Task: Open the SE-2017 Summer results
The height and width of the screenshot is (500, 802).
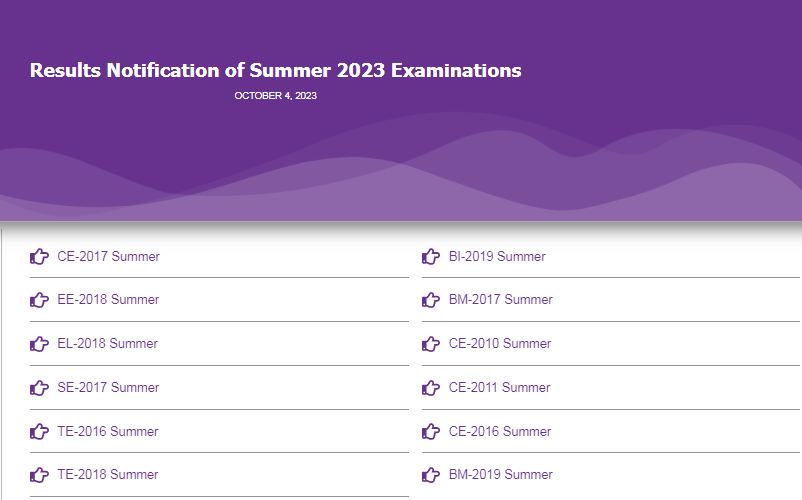Action: [108, 388]
